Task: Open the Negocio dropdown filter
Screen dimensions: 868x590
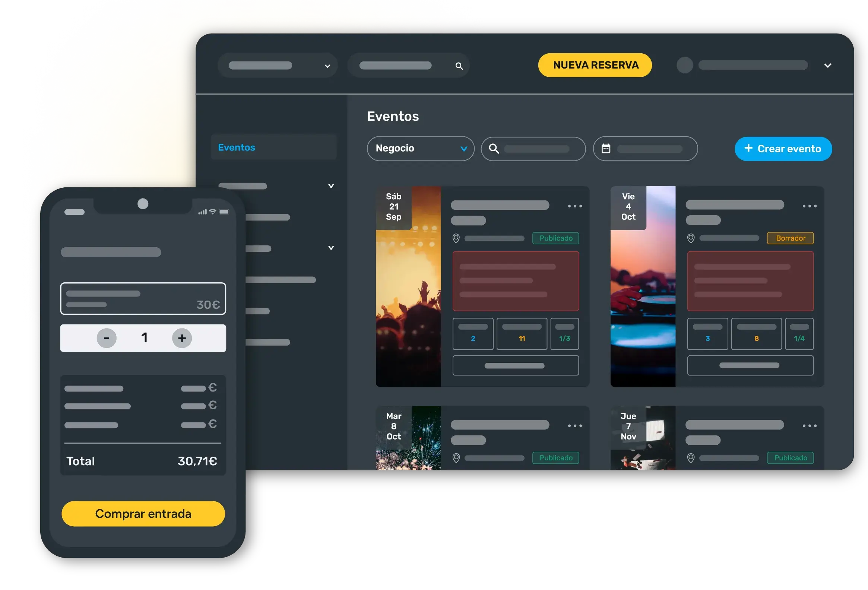Action: [420, 148]
